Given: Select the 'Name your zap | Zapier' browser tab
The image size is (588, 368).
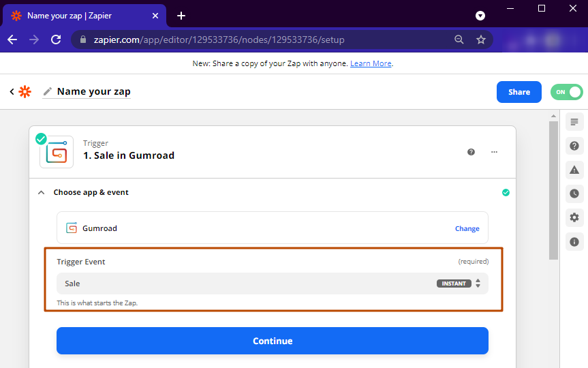Looking at the screenshot, I should 84,16.
